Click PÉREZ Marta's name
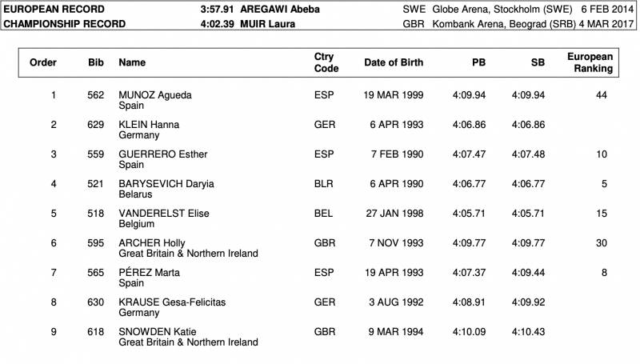 (x=149, y=273)
